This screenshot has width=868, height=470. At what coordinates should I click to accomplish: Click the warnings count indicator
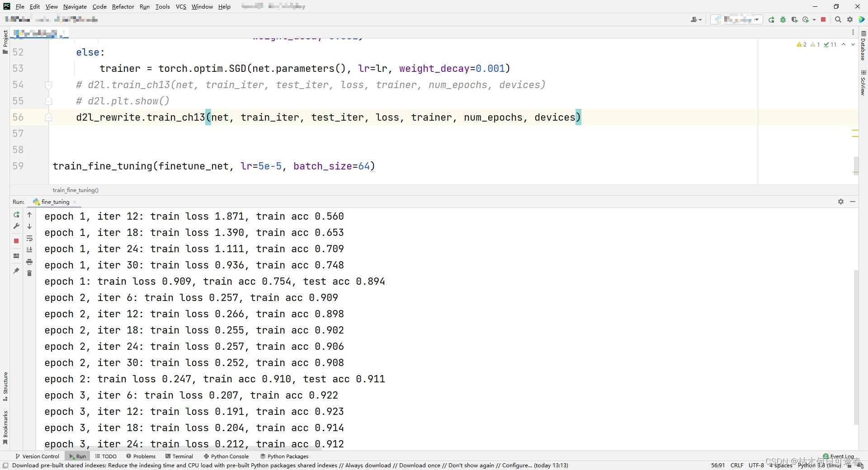(x=802, y=44)
